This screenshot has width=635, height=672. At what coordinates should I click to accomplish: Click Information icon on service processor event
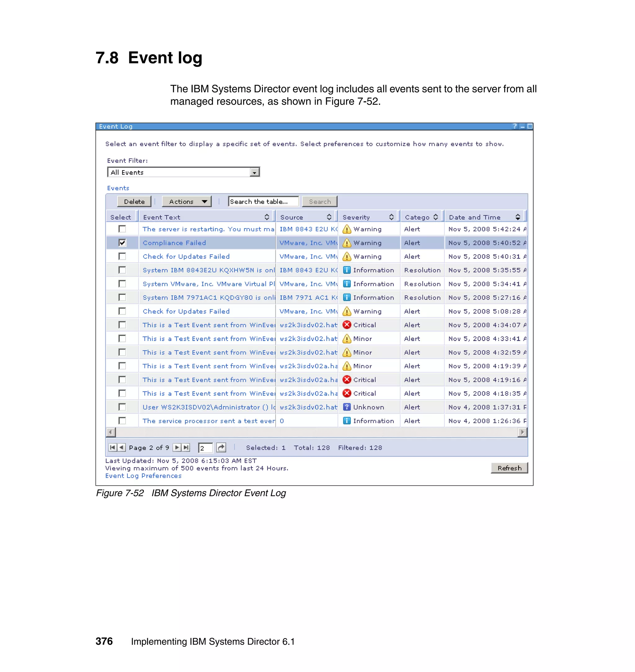[347, 421]
